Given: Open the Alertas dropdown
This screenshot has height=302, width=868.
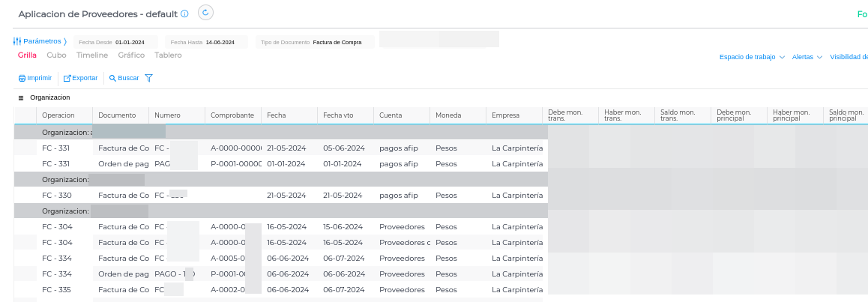Looking at the screenshot, I should 807,57.
